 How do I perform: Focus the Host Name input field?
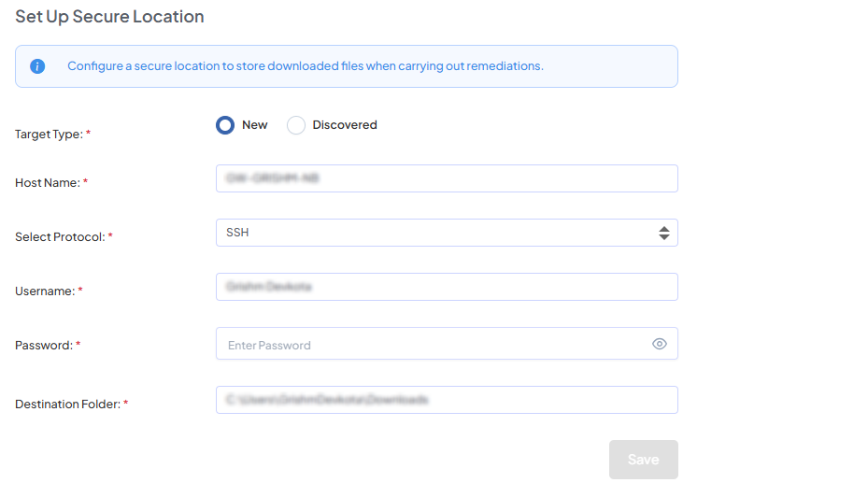[x=446, y=178]
